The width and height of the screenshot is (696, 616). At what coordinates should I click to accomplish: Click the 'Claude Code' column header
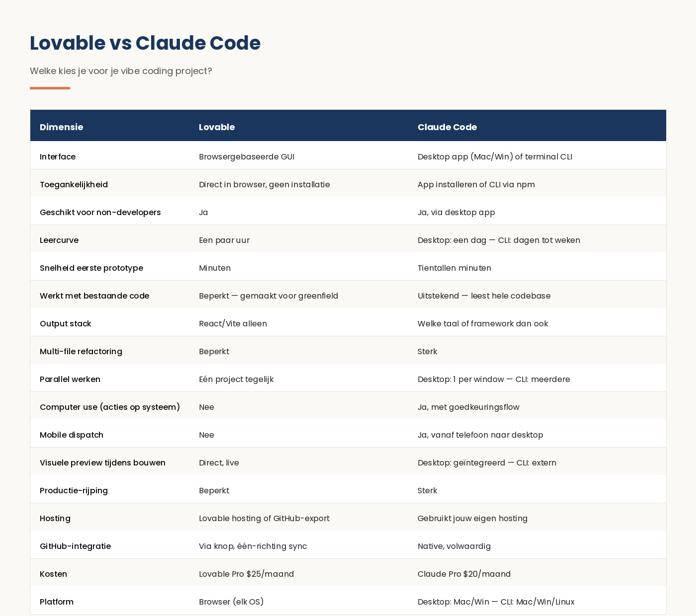pos(447,127)
